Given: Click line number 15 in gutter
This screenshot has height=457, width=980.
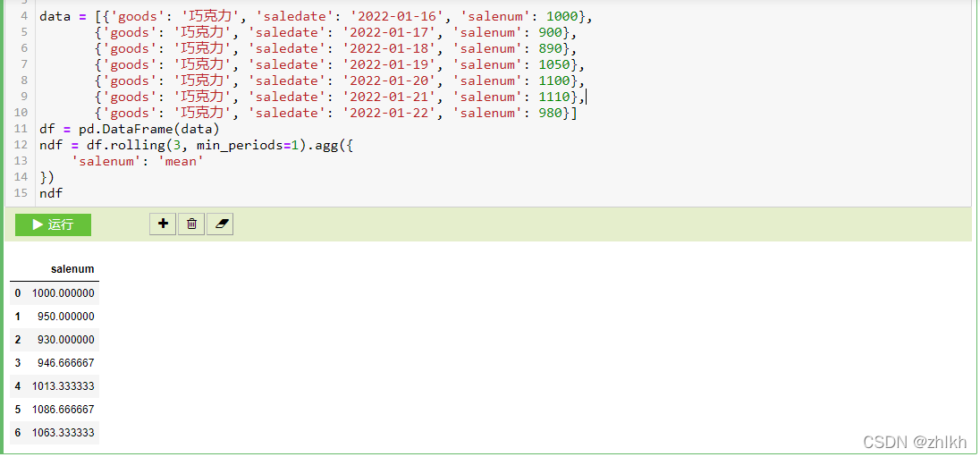Looking at the screenshot, I should click(21, 193).
